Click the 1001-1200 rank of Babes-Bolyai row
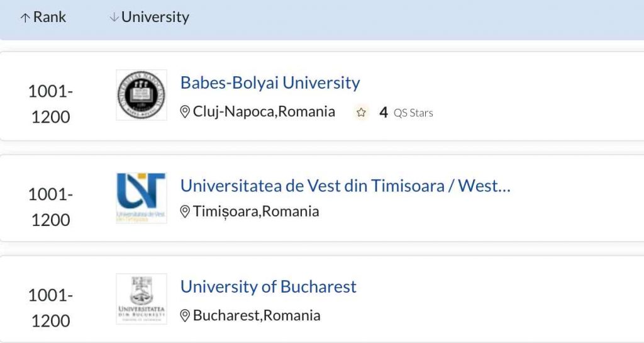 (50, 104)
